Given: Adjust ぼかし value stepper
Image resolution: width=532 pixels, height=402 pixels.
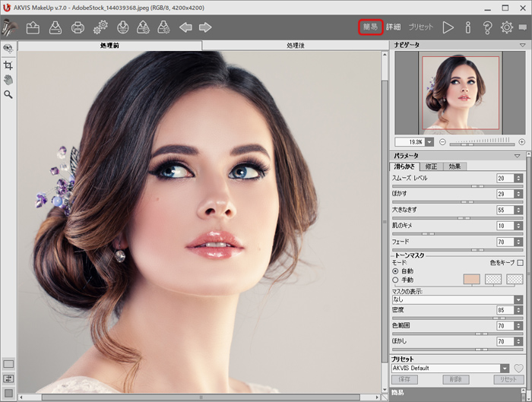Looking at the screenshot, I should tap(518, 341).
